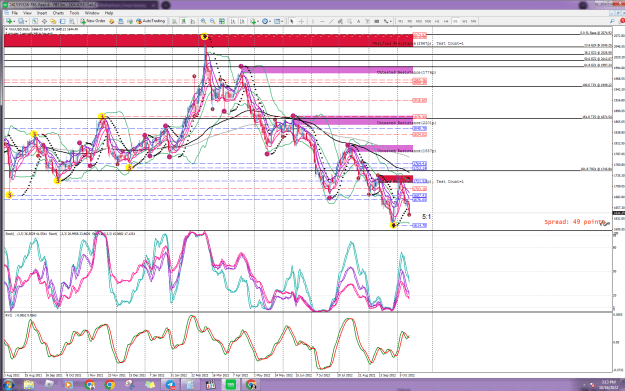Viewport: 625px width, 391px height.
Task: Open the Strategy Tester
Action: click(72, 21)
